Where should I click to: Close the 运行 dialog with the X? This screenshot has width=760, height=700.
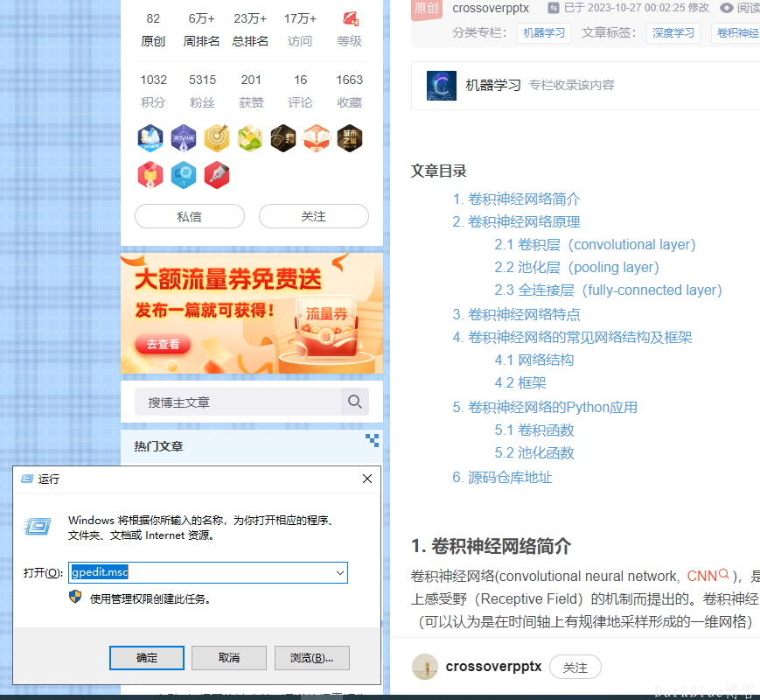pos(367,479)
